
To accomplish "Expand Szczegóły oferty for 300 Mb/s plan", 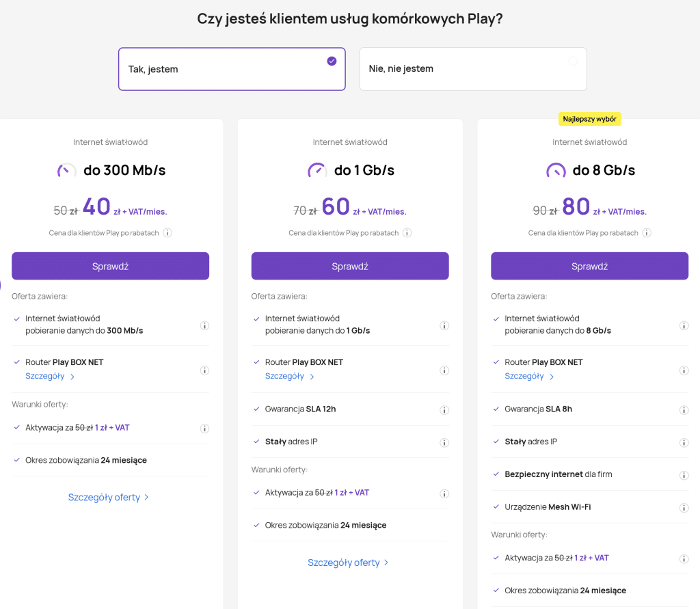I will pos(109,498).
